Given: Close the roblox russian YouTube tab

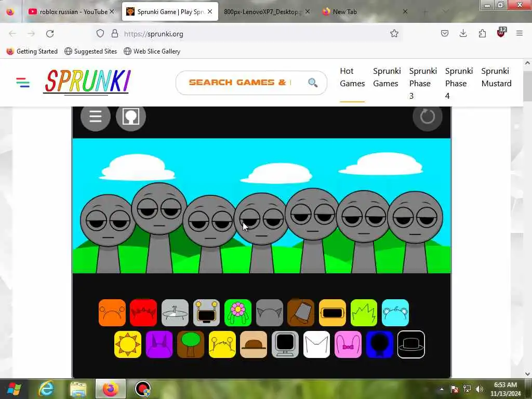Looking at the screenshot, I should point(112,11).
